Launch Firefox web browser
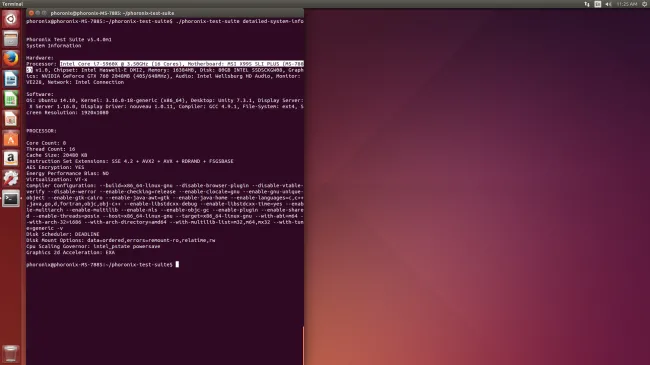Viewport: 650px width, 365px height. [11, 59]
